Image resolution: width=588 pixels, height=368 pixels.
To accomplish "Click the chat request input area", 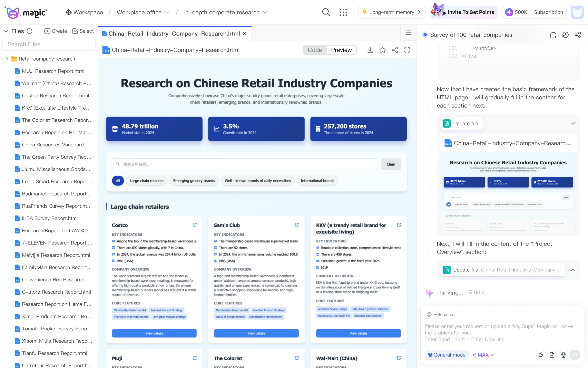I will (502, 332).
